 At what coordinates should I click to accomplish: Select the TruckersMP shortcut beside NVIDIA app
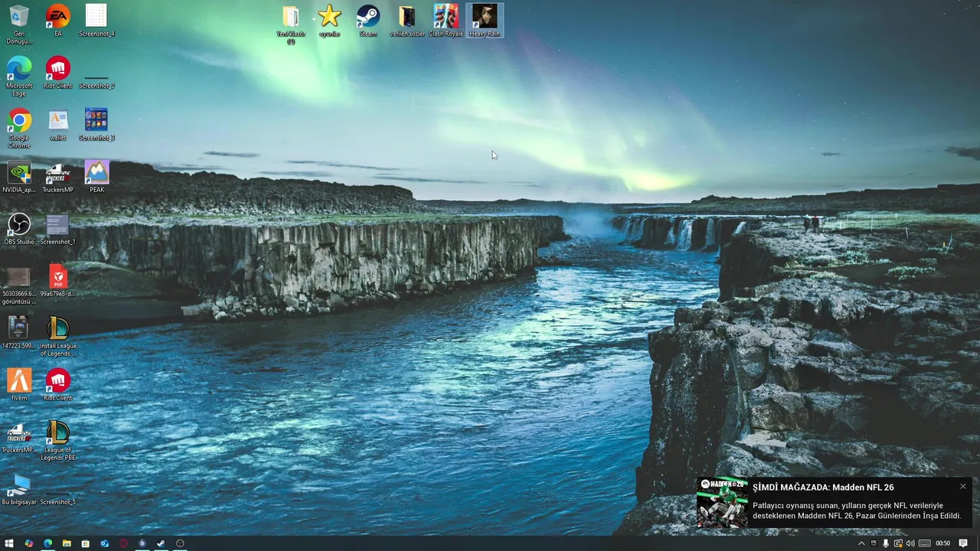58,177
